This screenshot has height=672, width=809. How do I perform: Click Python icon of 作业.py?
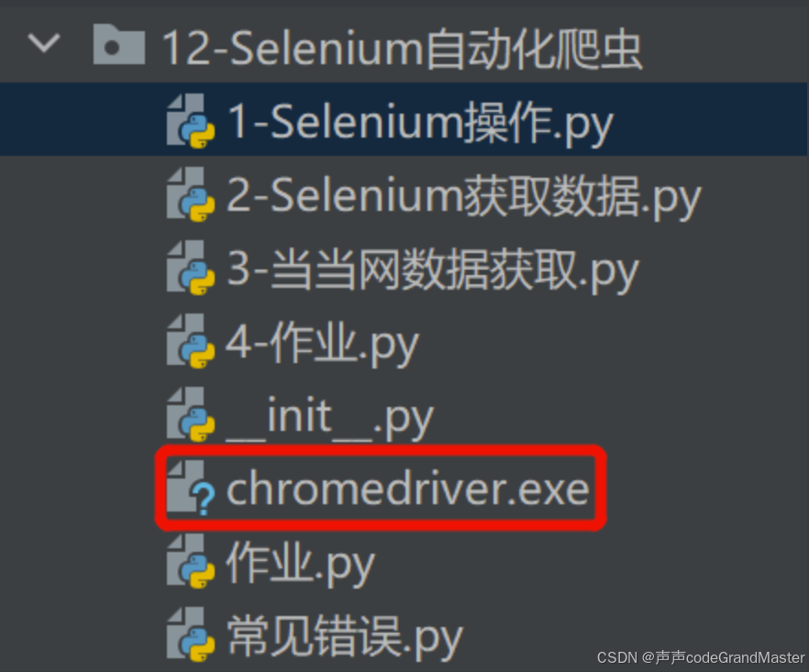point(191,561)
